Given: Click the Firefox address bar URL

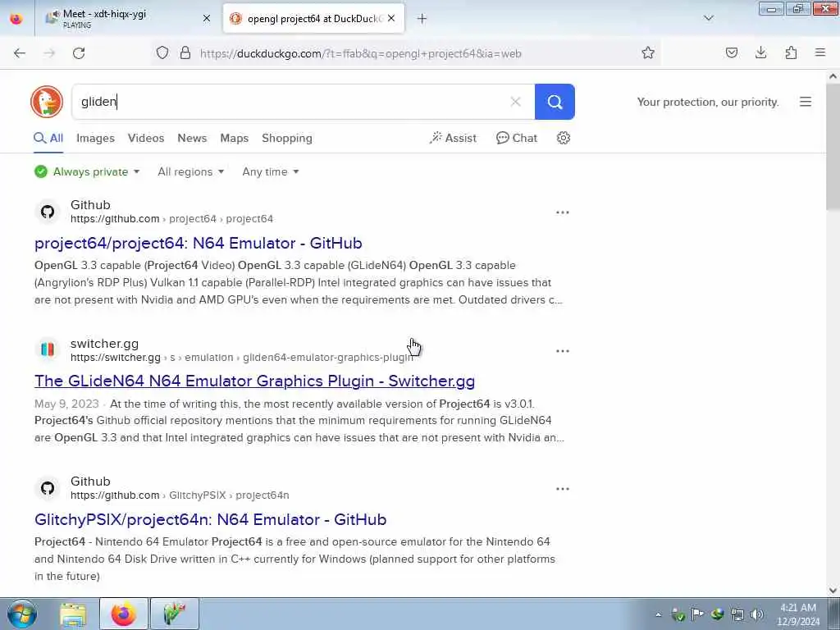Looking at the screenshot, I should tap(361, 53).
